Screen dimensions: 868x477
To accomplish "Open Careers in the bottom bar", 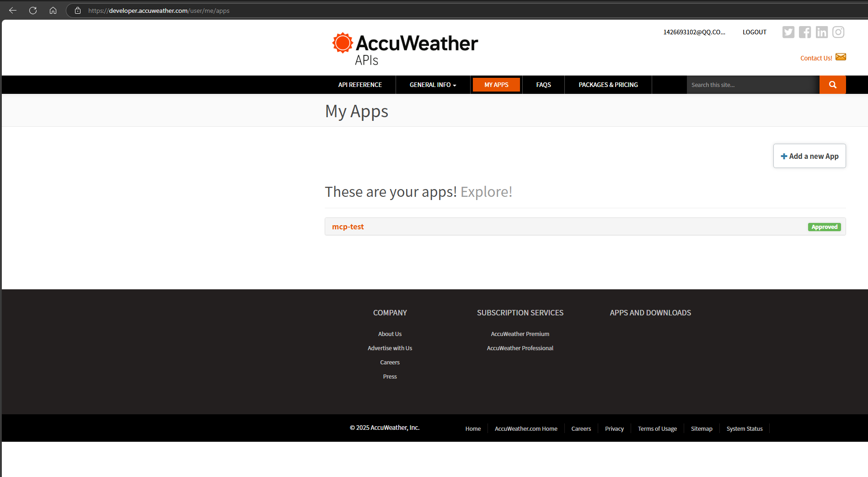I will 581,429.
